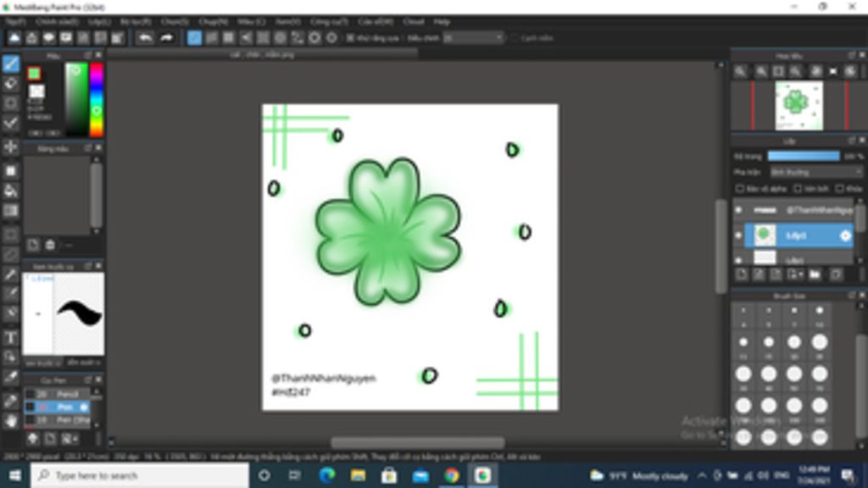Click the Redo arrow in toolbar

pos(166,38)
